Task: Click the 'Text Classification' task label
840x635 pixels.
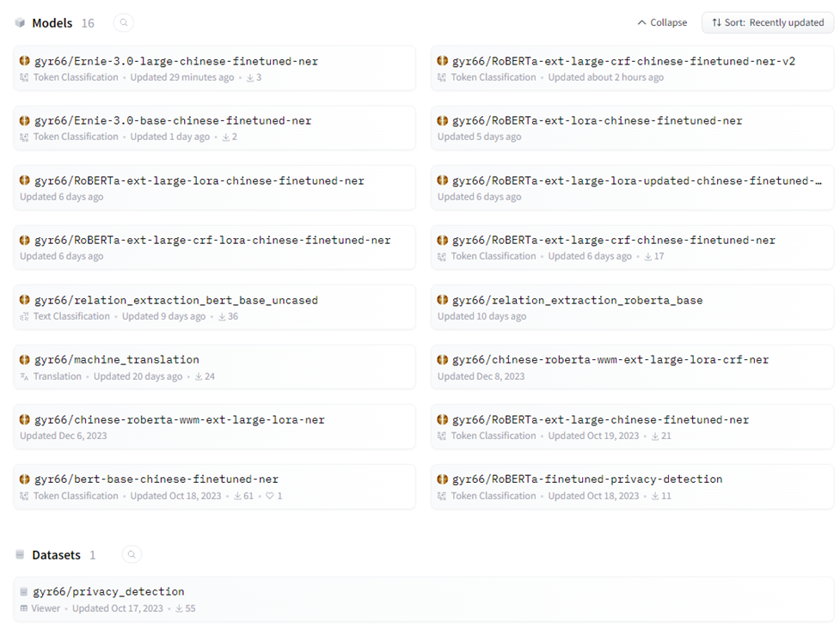Action: point(71,316)
